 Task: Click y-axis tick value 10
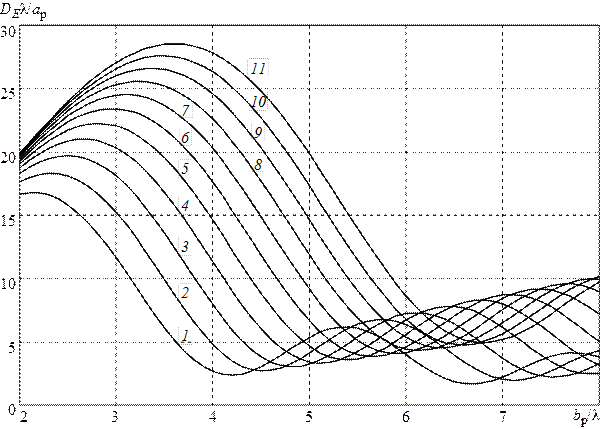coord(8,284)
